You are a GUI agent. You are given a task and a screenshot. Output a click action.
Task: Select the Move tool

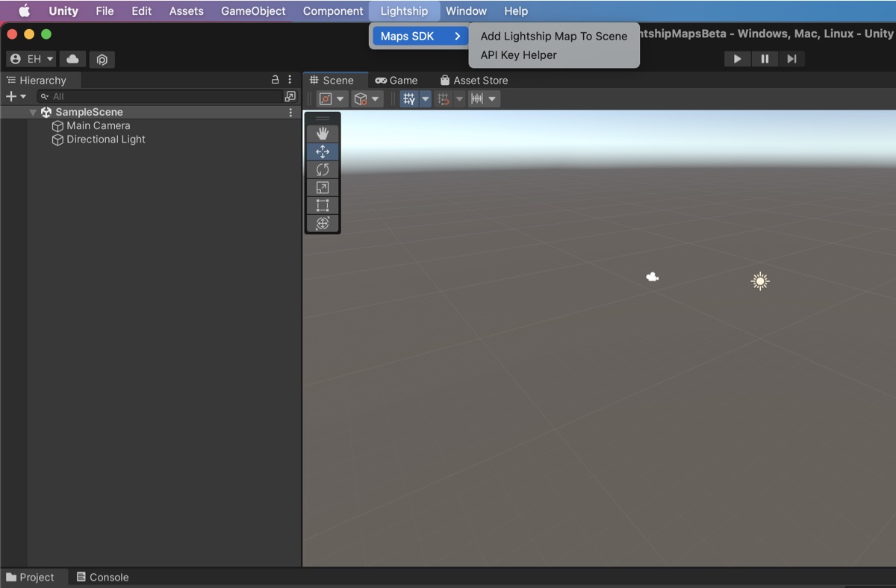(323, 151)
